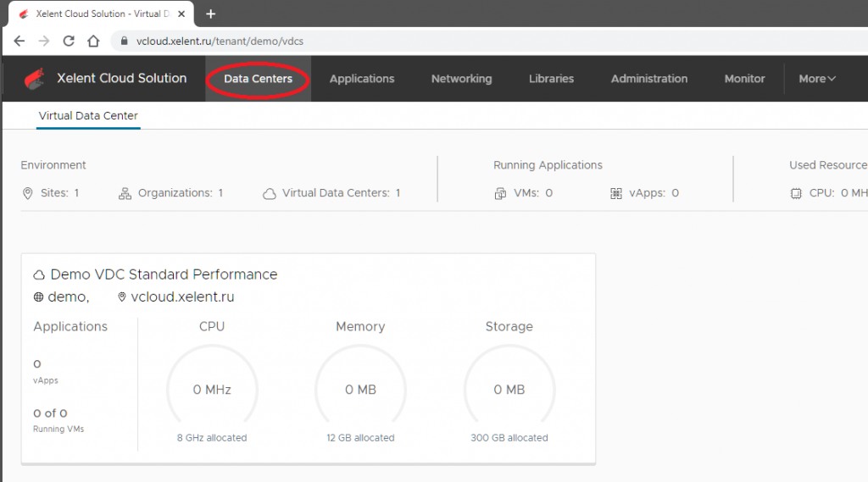Click the demo organization name

(68, 297)
